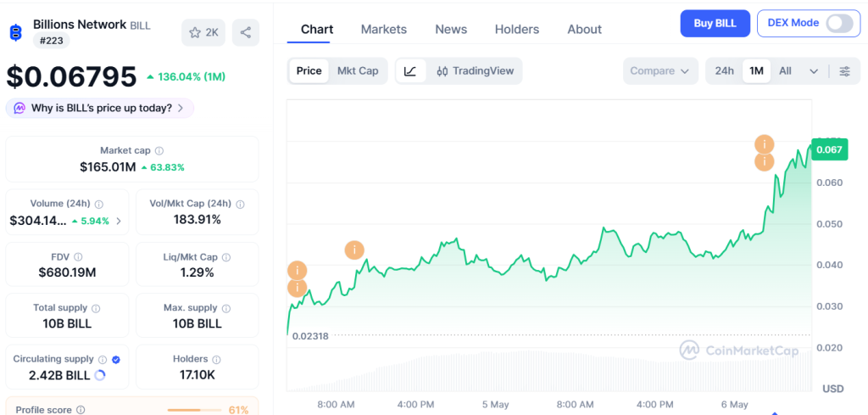868x415 pixels.
Task: Select the Price chart toggle
Action: point(309,71)
